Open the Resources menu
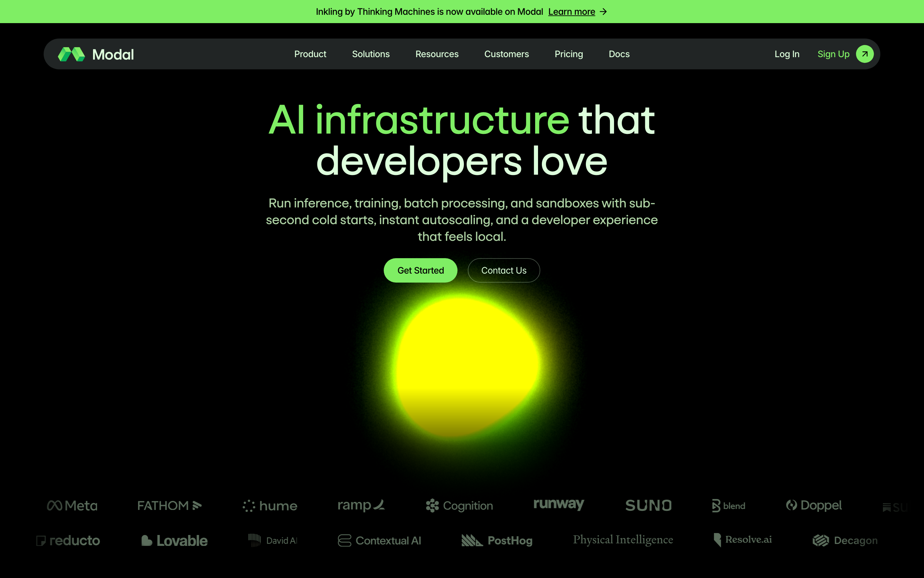Viewport: 924px width, 578px height. point(437,54)
